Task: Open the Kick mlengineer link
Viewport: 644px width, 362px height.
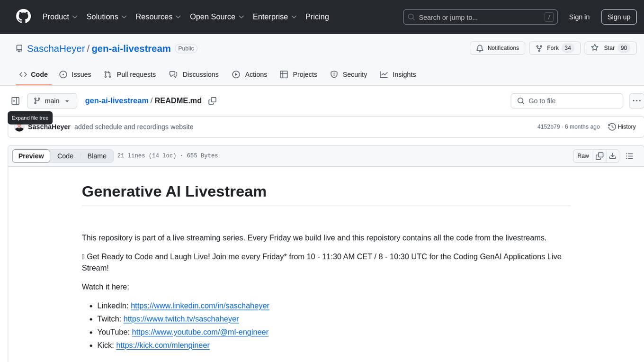Action: (x=163, y=345)
